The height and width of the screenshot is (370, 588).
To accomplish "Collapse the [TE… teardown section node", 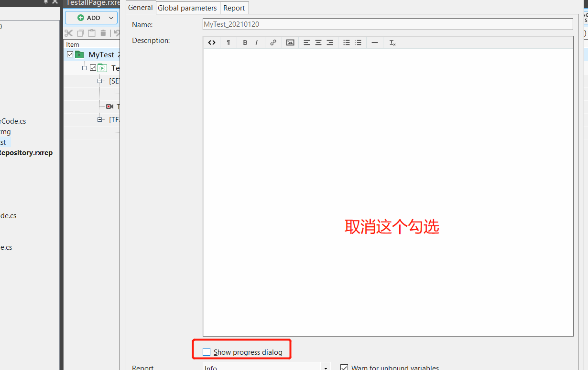I will pos(100,119).
